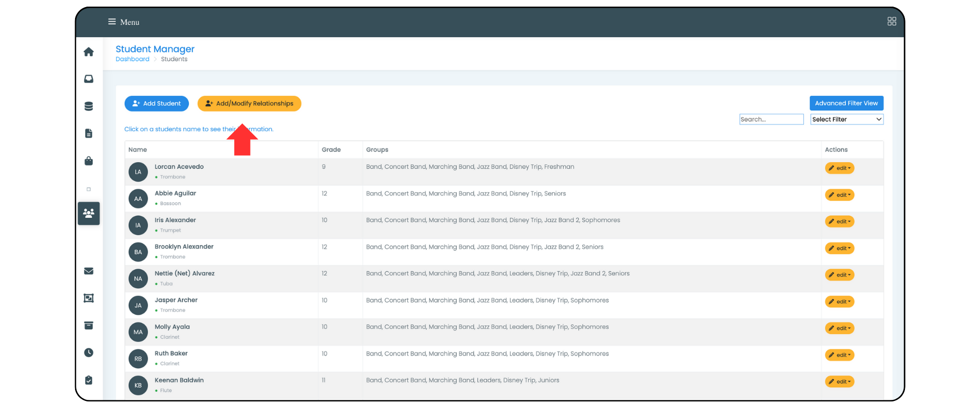Expand the Select Filter dropdown
The height and width of the screenshot is (408, 980).
(x=847, y=119)
